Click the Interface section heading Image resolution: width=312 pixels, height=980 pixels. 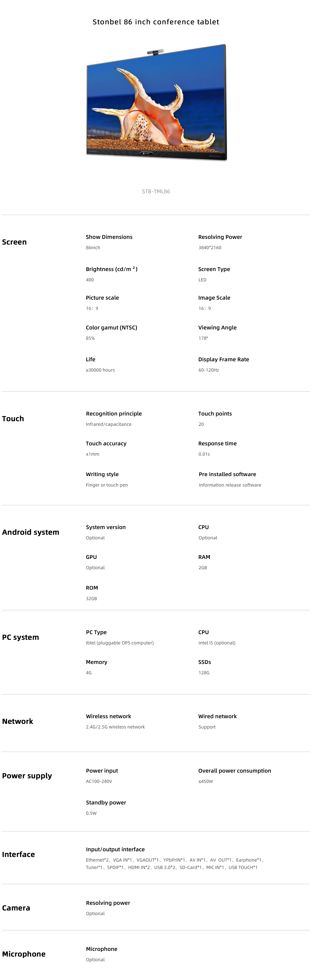click(x=18, y=855)
